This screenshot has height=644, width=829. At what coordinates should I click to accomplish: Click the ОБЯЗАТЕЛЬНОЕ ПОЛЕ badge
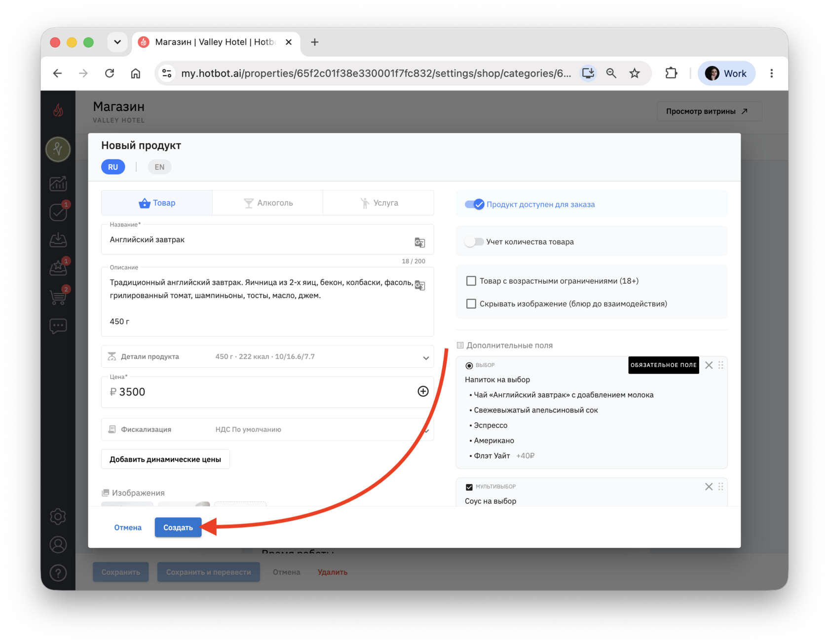click(664, 365)
